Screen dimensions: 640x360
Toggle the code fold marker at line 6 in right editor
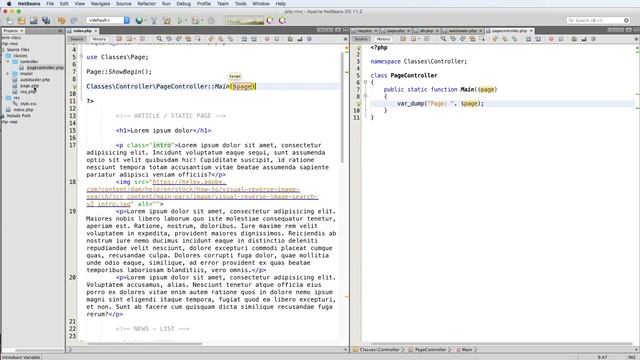pos(365,82)
